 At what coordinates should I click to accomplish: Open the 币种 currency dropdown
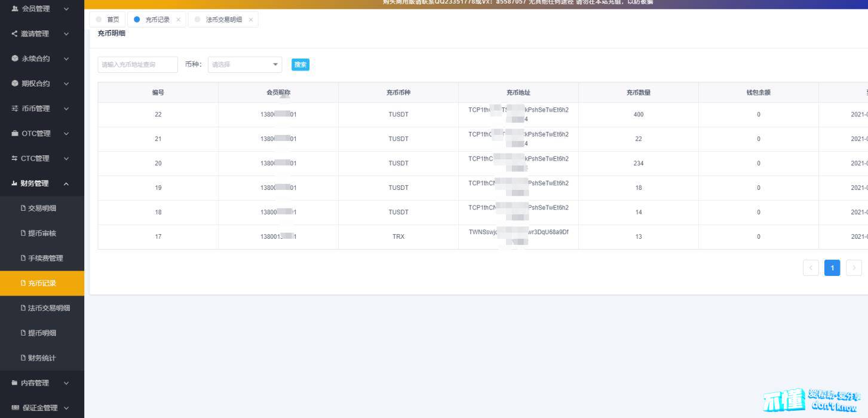coord(245,64)
